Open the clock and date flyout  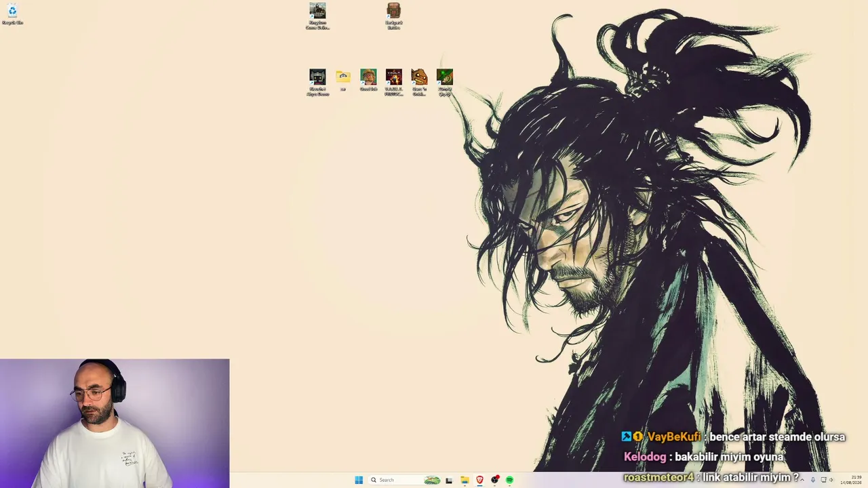tap(852, 480)
